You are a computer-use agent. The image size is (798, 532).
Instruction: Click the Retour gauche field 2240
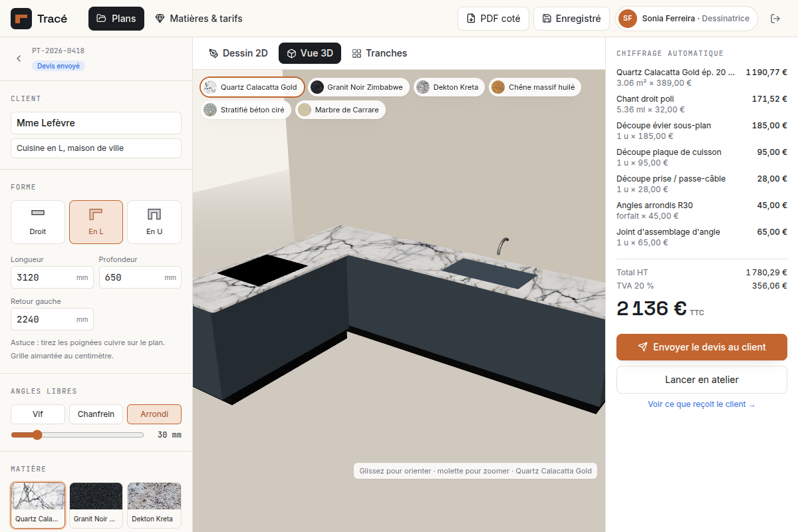52,319
